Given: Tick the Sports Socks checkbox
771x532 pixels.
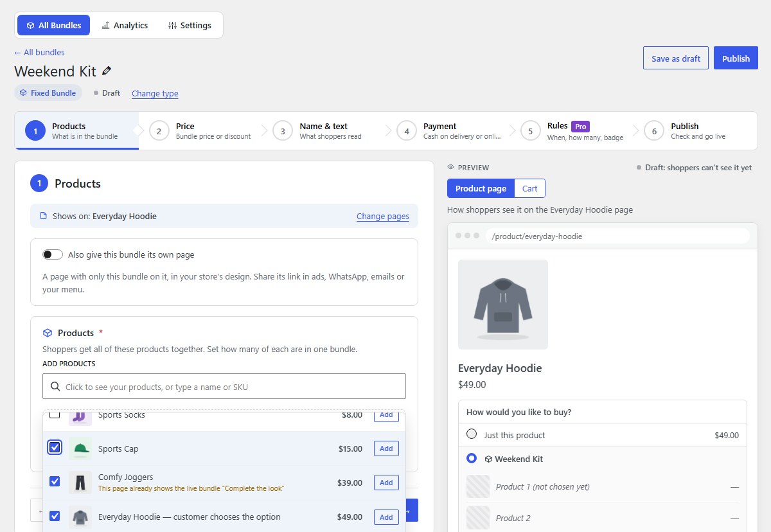Looking at the screenshot, I should coord(55,414).
